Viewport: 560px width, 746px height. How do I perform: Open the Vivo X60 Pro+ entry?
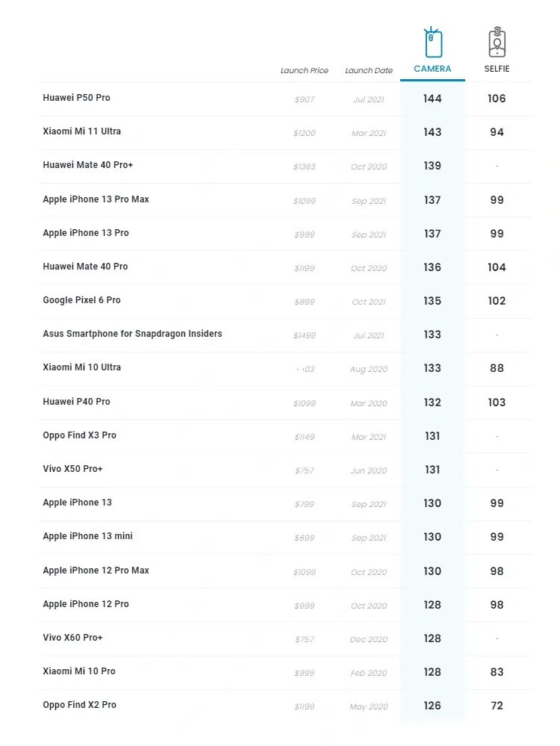72,638
